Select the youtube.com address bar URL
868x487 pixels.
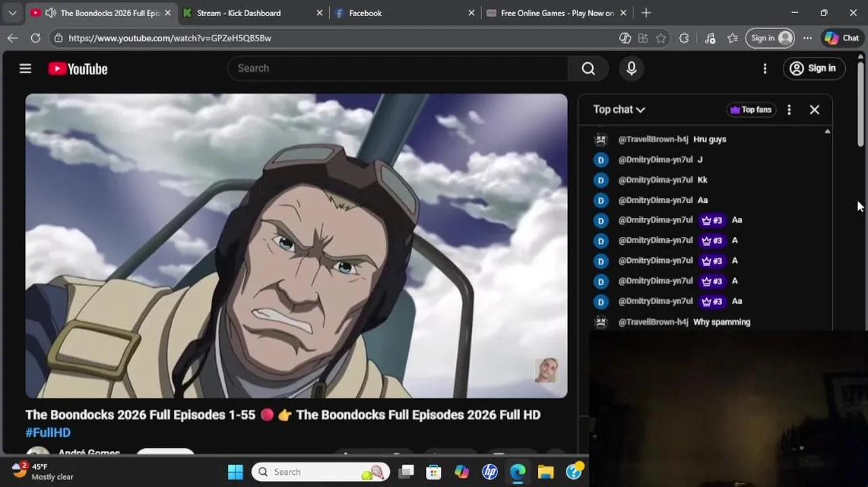[170, 39]
